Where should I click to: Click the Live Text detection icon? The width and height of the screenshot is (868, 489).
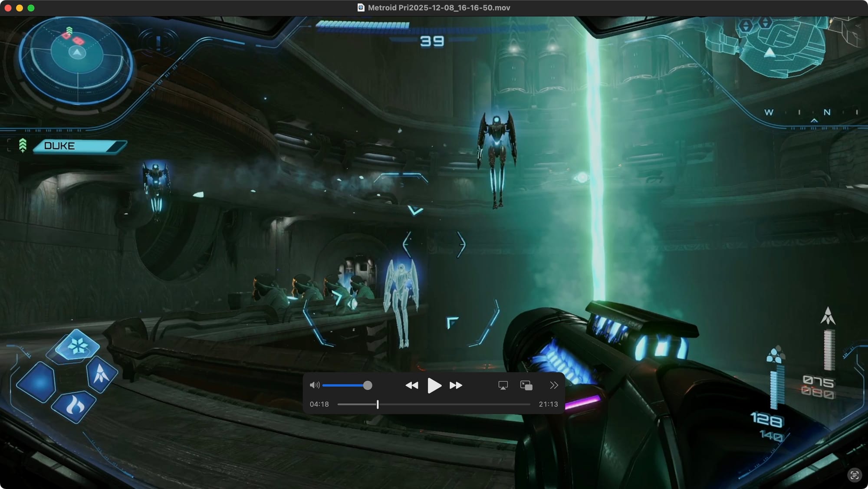coord(854,475)
